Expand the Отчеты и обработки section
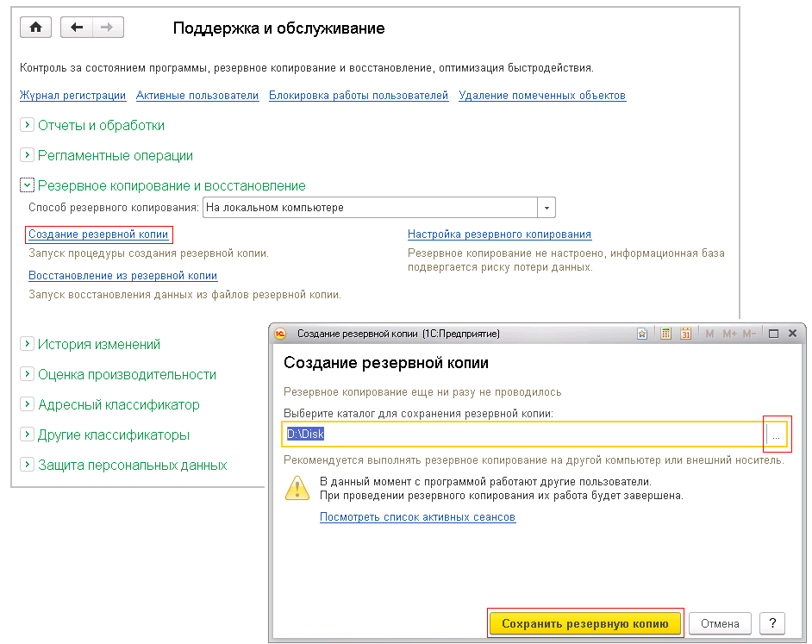This screenshot has width=812, height=644. 27,125
